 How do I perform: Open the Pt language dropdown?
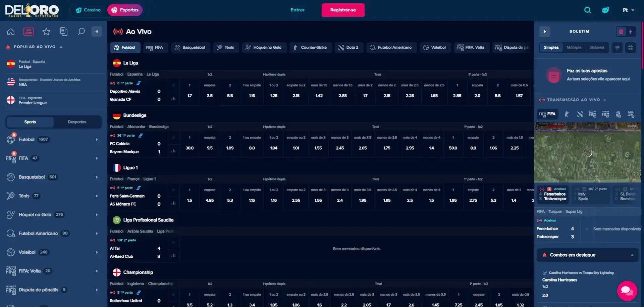pos(628,10)
